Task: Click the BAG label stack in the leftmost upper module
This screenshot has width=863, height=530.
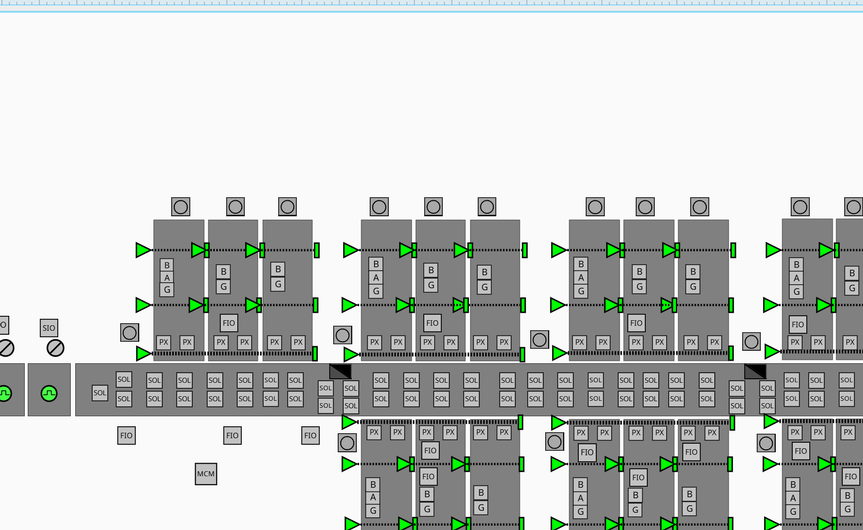Action: click(x=167, y=277)
